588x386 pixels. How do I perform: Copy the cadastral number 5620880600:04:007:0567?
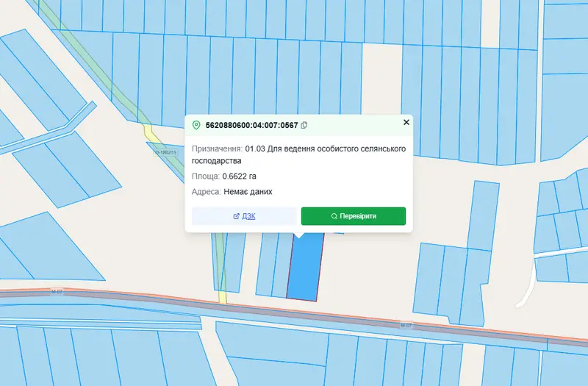click(304, 125)
